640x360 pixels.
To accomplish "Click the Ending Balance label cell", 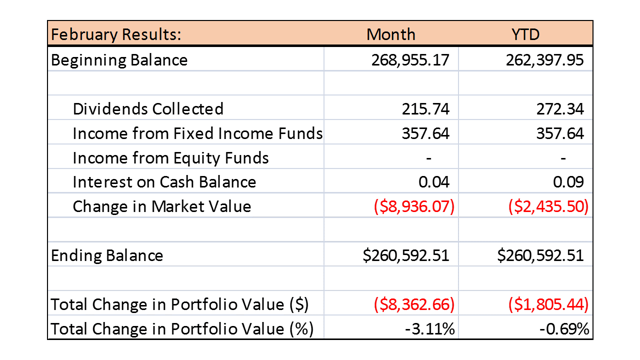I will coord(186,255).
